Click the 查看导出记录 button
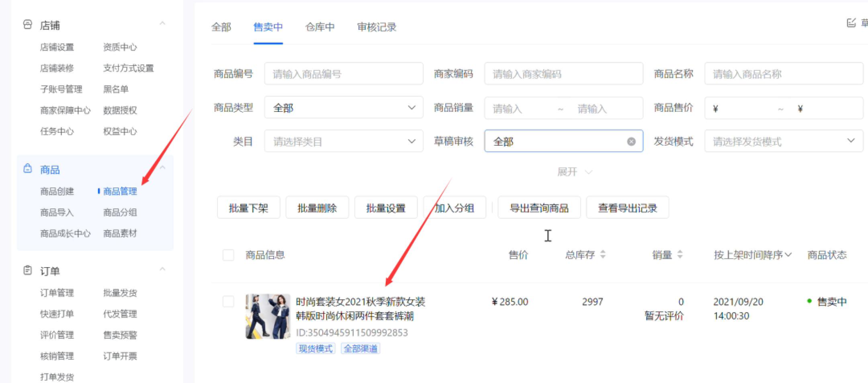 click(x=628, y=208)
